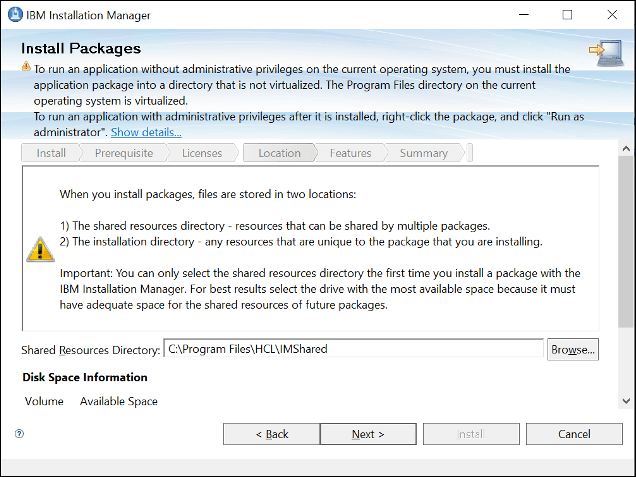Click Next to continue
Screen dimensions: 636x477
coord(368,434)
